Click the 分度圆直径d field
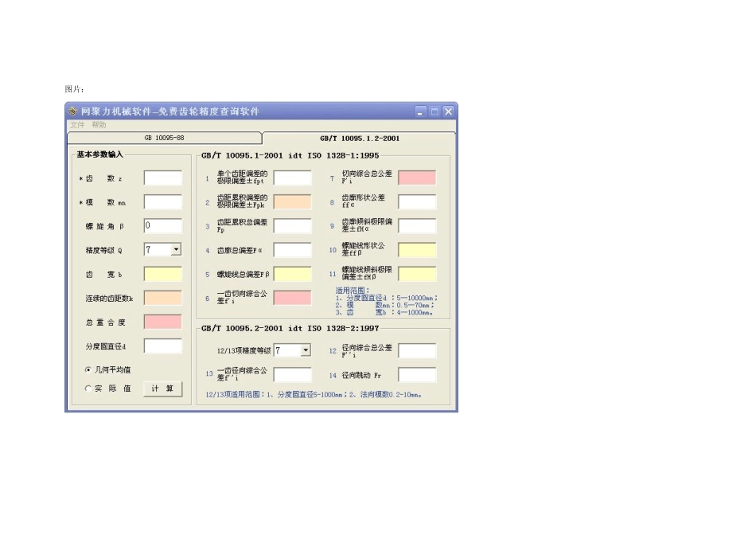Image resolution: width=756 pixels, height=535 pixels. pyautogui.click(x=163, y=346)
